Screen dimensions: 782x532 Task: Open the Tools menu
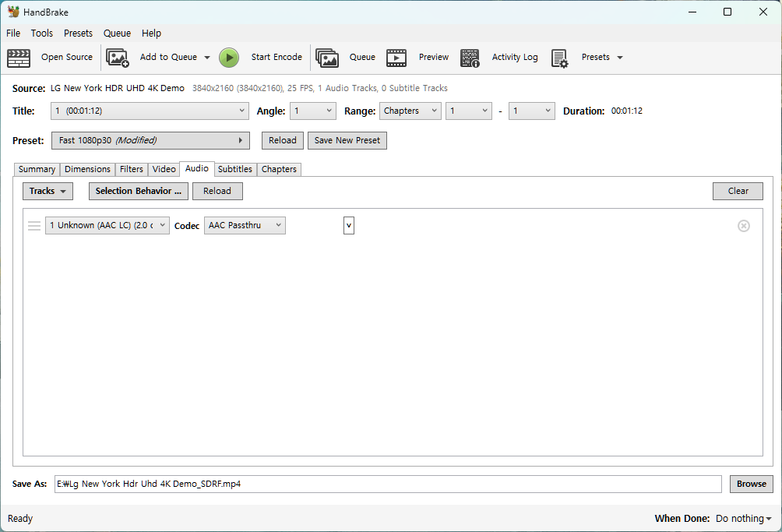42,33
